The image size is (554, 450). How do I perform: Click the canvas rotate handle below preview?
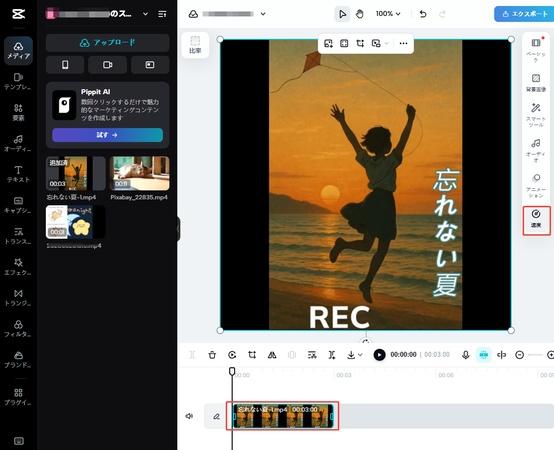366,342
